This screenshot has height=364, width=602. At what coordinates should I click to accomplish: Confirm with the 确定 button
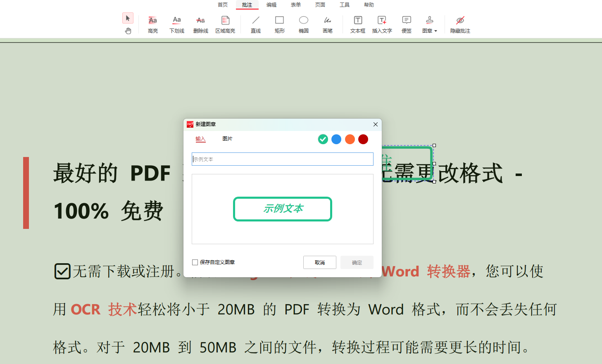click(x=357, y=262)
